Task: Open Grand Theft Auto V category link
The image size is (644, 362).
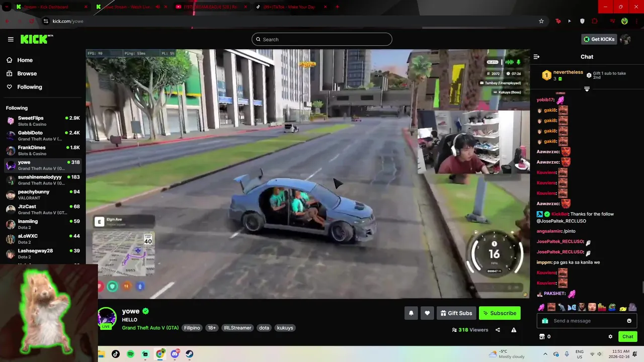Action: 150,328
